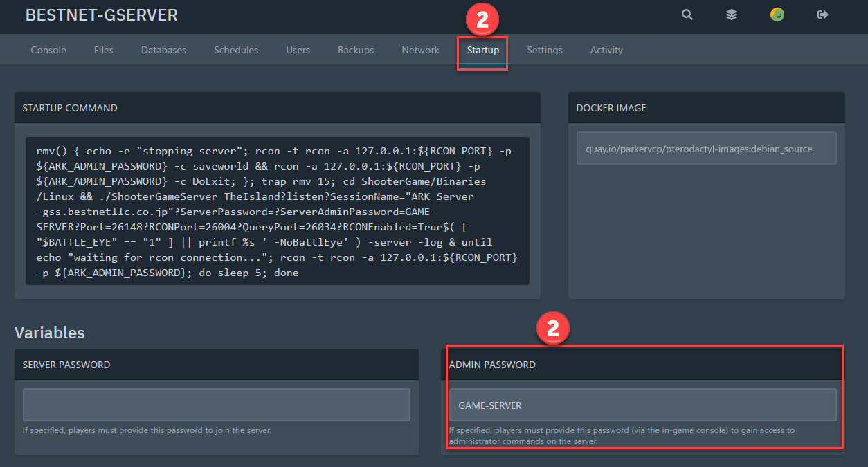This screenshot has width=868, height=467.
Task: Go to the Databases tab
Action: click(x=163, y=50)
